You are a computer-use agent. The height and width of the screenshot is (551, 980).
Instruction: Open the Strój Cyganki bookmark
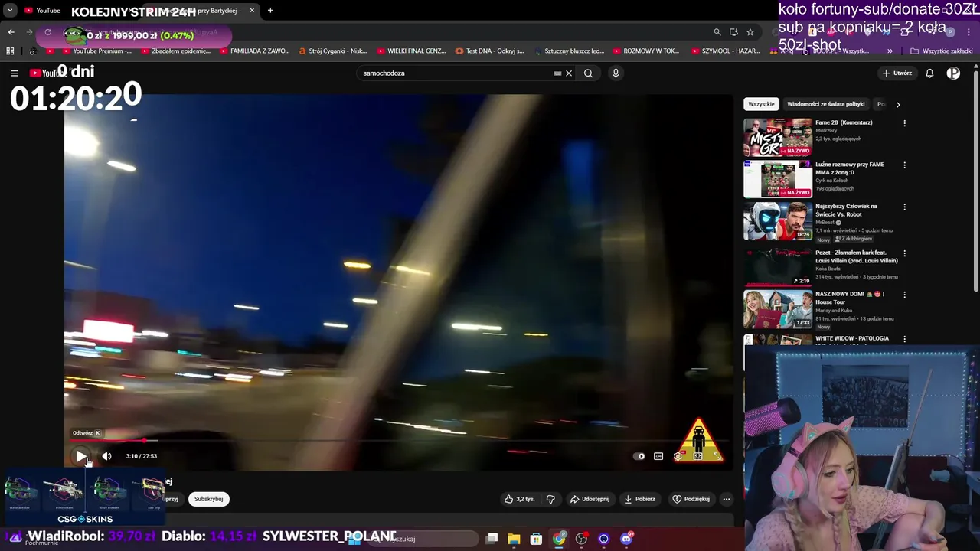click(x=333, y=51)
